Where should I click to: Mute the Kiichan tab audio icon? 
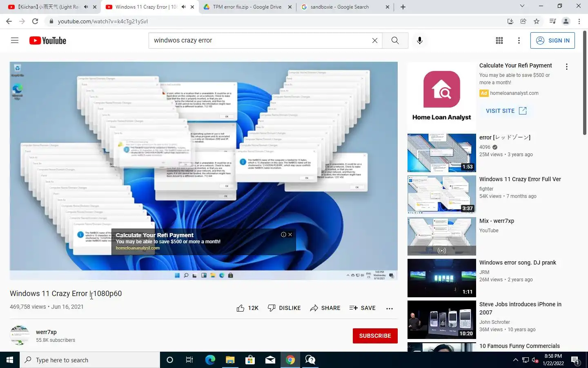click(86, 7)
